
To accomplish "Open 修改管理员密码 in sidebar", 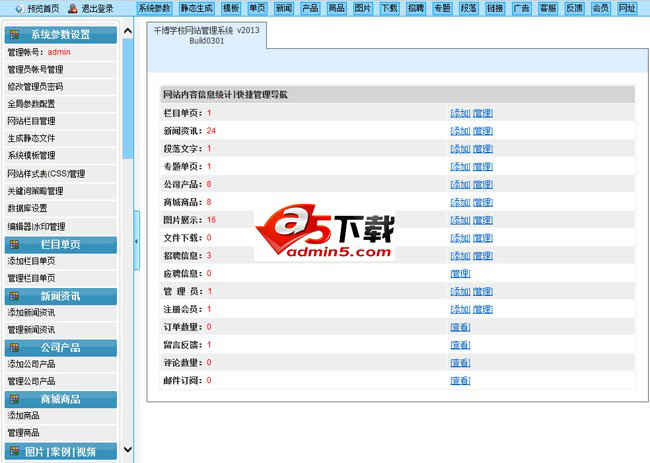I will (x=36, y=87).
